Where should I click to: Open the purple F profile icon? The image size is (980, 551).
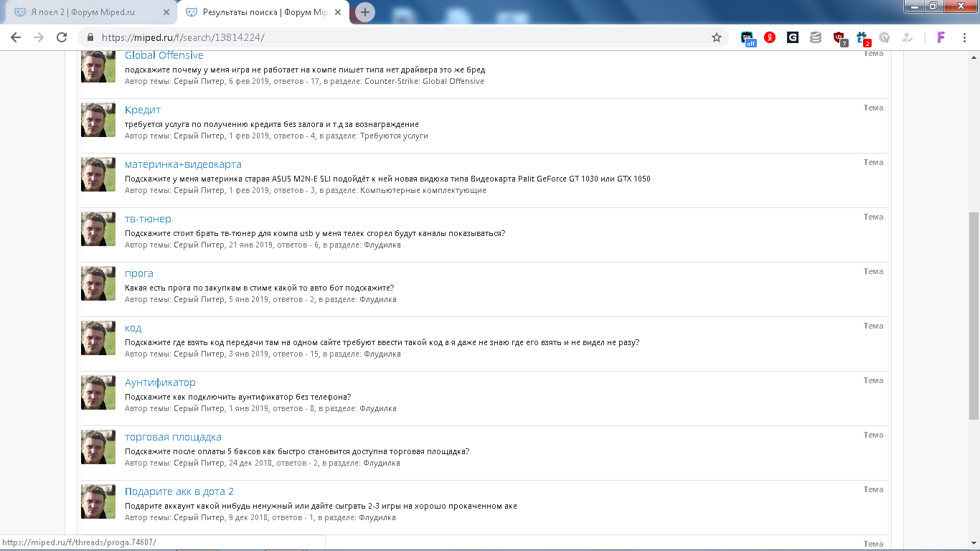point(941,37)
